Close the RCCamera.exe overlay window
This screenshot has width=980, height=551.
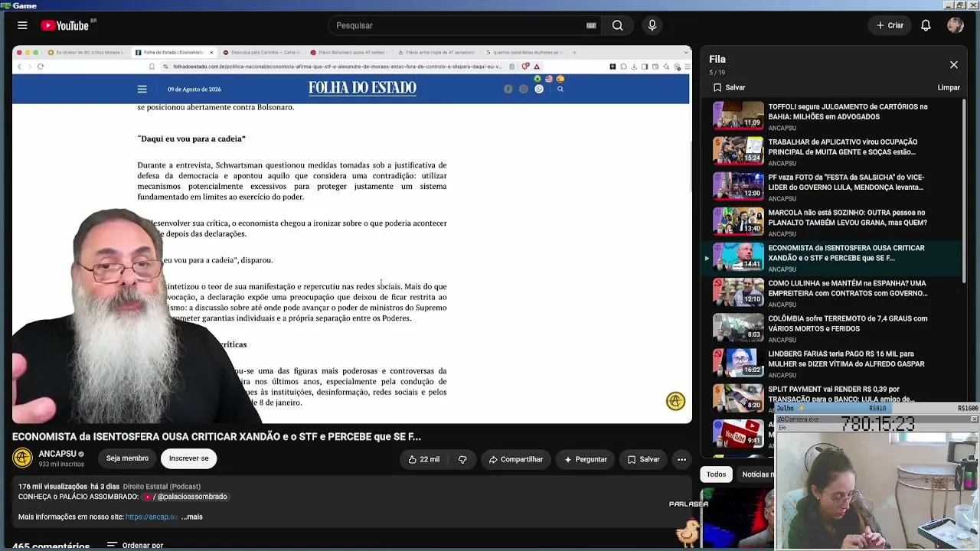pyautogui.click(x=974, y=419)
